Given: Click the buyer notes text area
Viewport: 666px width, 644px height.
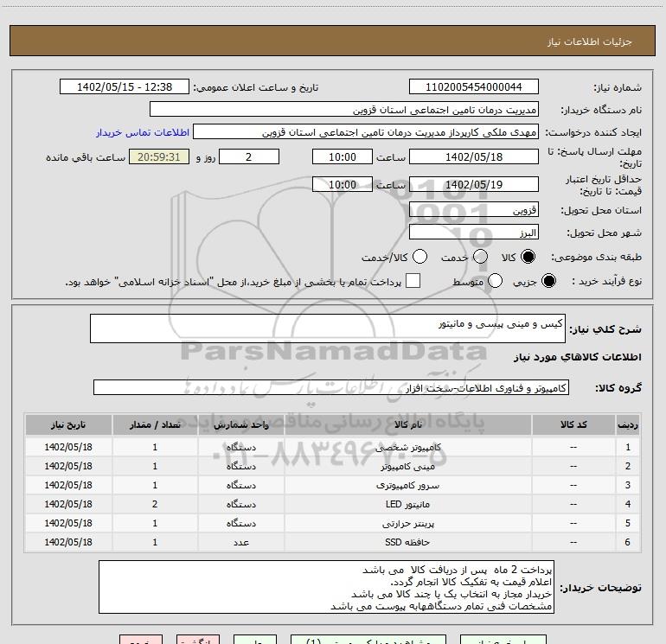Looking at the screenshot, I should coord(326,587).
